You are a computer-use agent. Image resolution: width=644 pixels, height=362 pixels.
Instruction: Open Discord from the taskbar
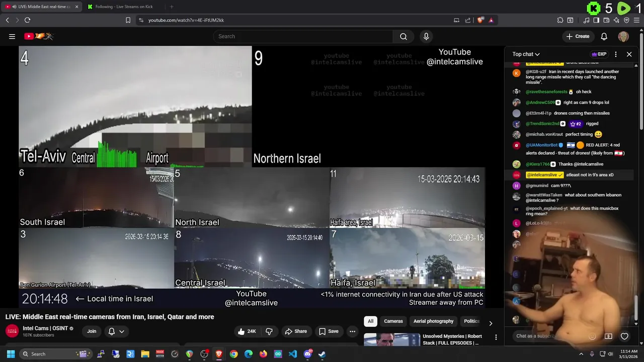[307, 354]
